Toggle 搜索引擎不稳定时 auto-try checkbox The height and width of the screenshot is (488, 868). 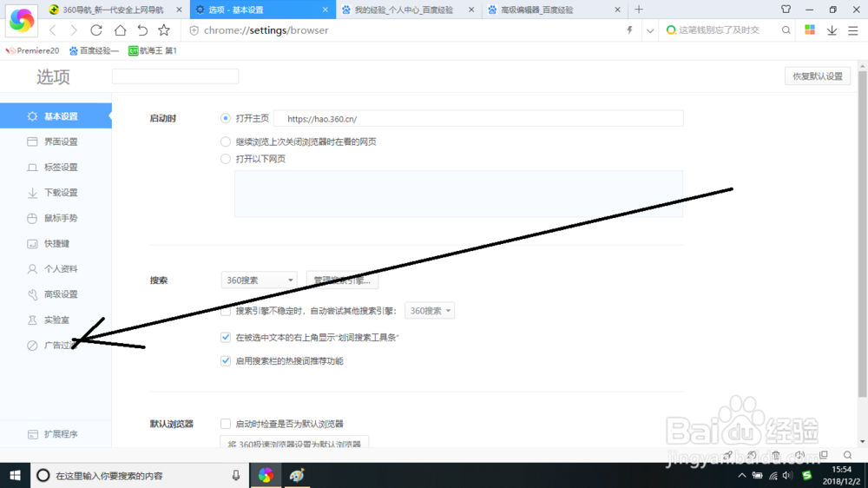pyautogui.click(x=226, y=312)
